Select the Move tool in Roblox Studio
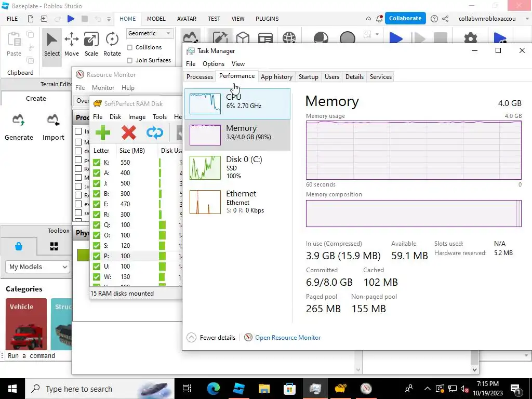Screen dimensions: 532x399 [x=72, y=44]
